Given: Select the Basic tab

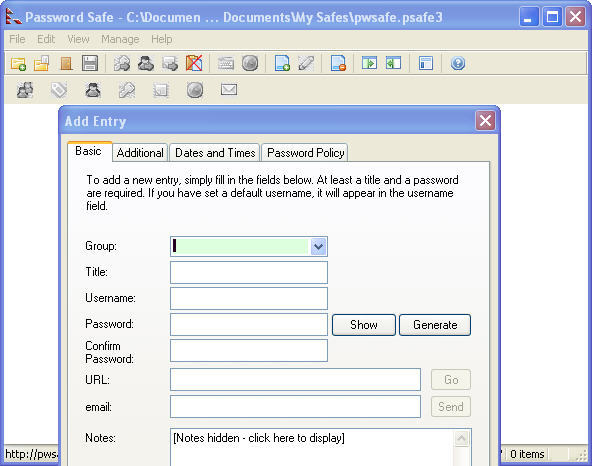Looking at the screenshot, I should click(89, 151).
